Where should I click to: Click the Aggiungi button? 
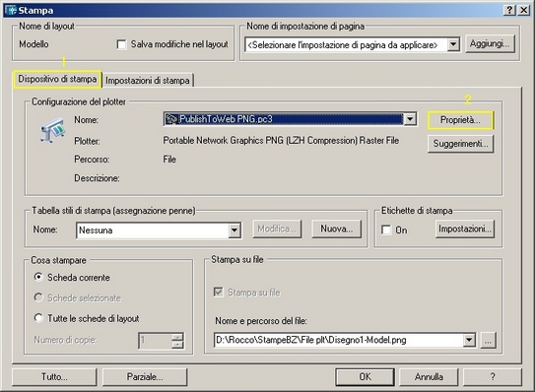click(x=490, y=43)
